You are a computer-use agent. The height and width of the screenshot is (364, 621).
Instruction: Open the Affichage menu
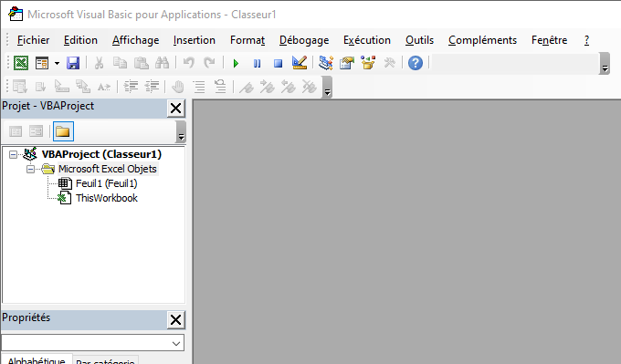pyautogui.click(x=135, y=40)
